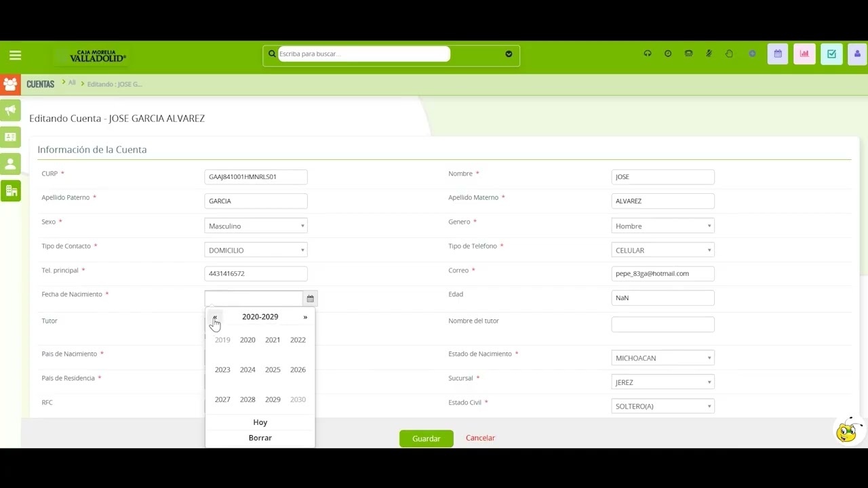Viewport: 868px width, 488px height.
Task: Click 'Editando : JOSE G...' breadcrumb
Action: 115,84
